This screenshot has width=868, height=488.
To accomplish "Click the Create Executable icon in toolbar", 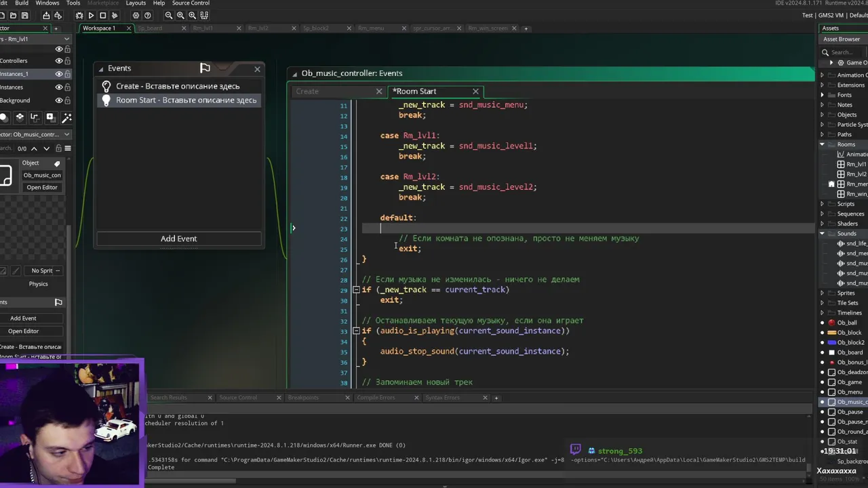I will point(46,15).
